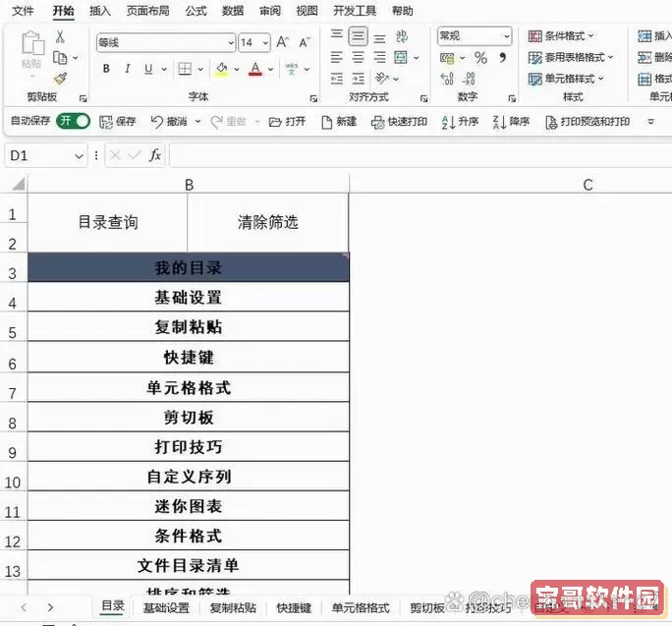Click the Cut scissors icon
This screenshot has height=626, width=672.
point(61,37)
